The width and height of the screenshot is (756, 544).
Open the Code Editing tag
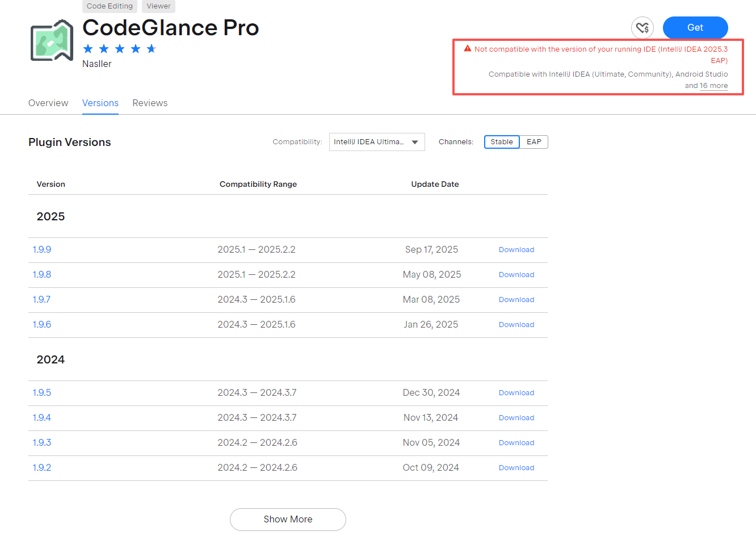click(110, 6)
